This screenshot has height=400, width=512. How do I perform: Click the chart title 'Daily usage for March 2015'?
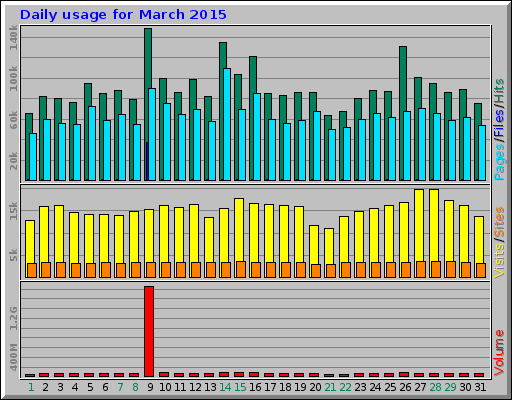(x=123, y=15)
